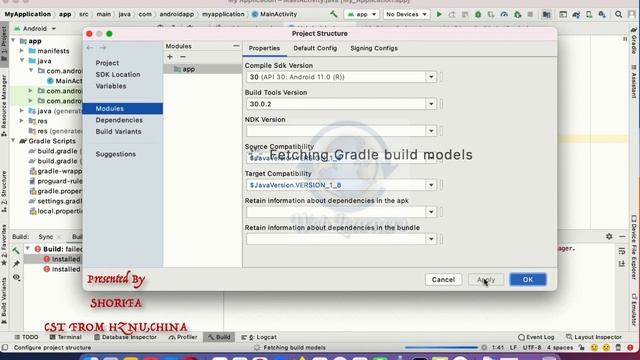Add a module with the plus icon
This screenshot has height=360, width=640.
170,57
